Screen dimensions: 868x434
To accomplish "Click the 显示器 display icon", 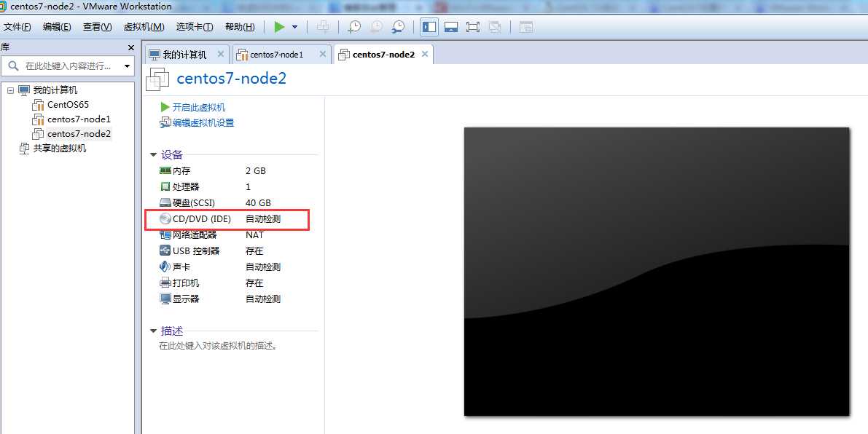I will coord(165,299).
